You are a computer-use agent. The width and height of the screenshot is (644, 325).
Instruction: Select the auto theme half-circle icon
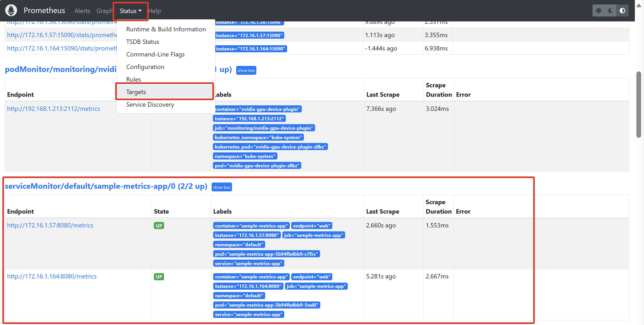(623, 11)
